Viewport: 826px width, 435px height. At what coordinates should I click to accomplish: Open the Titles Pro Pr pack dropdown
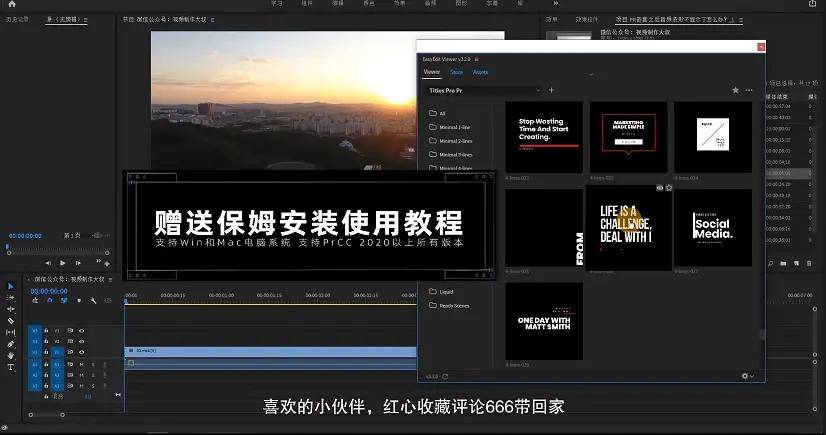pyautogui.click(x=484, y=91)
